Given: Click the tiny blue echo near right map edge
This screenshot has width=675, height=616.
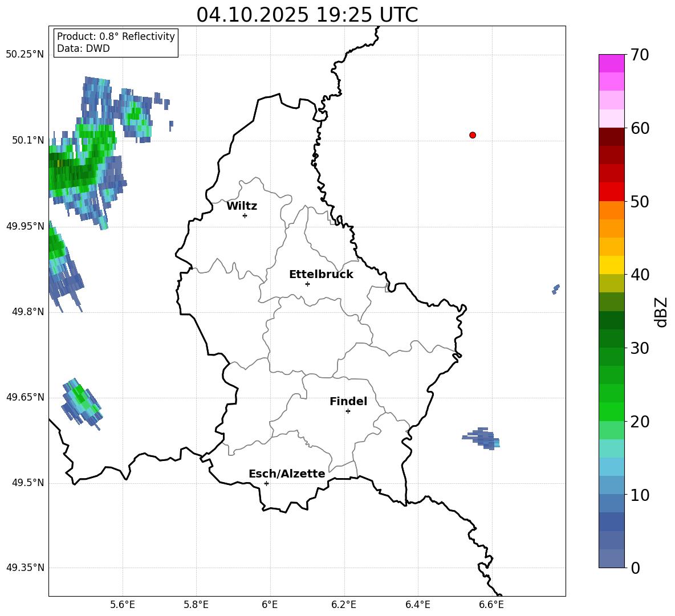Looking at the screenshot, I should point(556,289).
